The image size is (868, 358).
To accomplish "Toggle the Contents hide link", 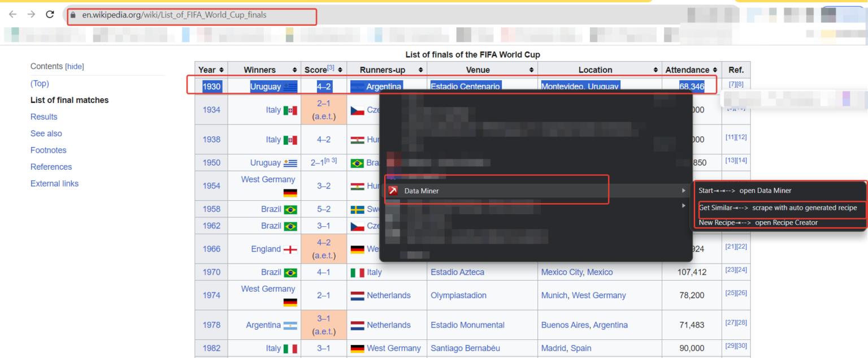I will pos(74,66).
